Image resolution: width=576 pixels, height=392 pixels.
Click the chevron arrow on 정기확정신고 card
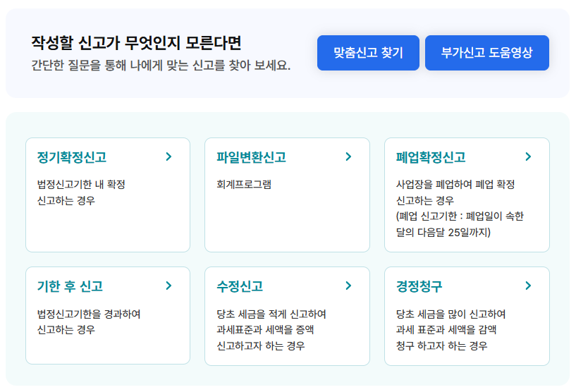click(x=168, y=157)
